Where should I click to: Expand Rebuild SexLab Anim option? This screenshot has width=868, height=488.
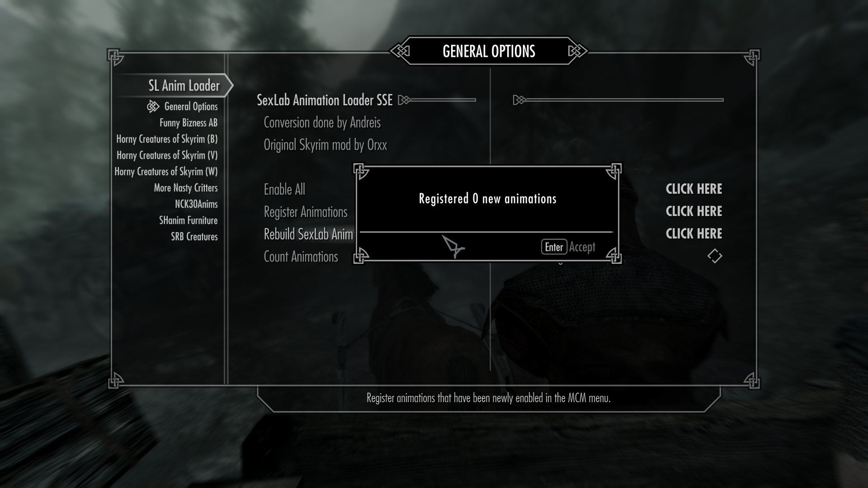(308, 234)
